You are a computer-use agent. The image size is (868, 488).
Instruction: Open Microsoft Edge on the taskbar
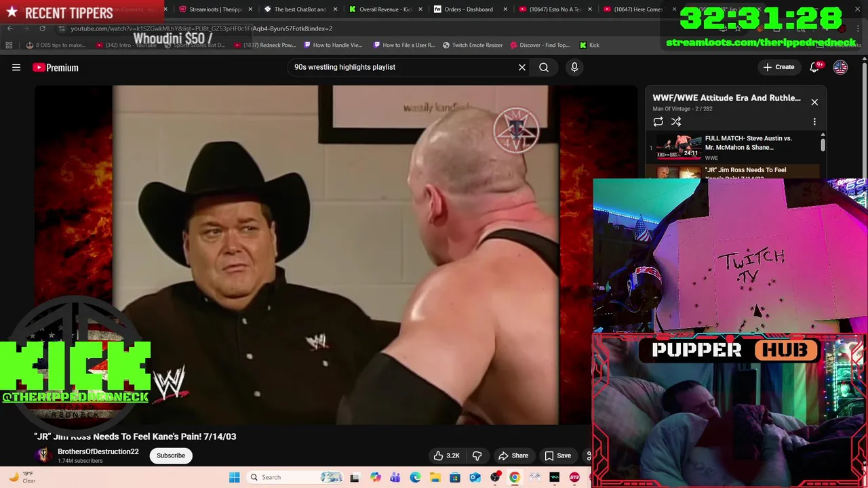click(x=415, y=477)
